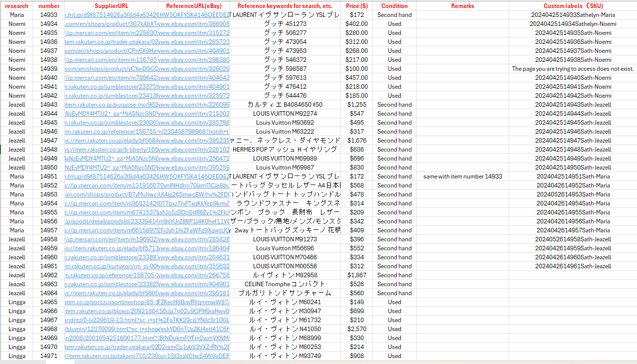
Task: Select the price cell '$908'
Action: pyautogui.click(x=357, y=356)
